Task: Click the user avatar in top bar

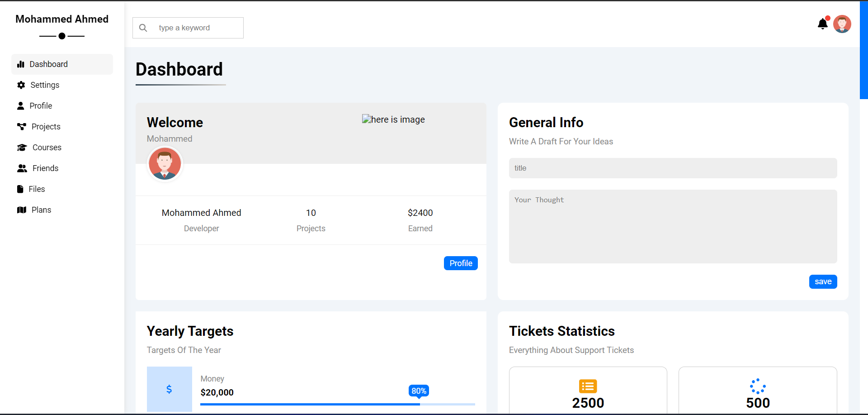Action: pyautogui.click(x=842, y=24)
